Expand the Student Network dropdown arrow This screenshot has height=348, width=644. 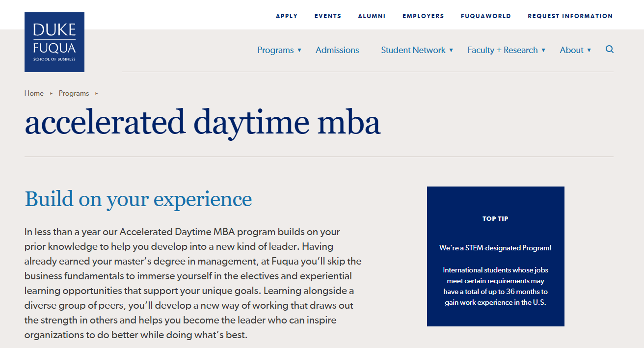tap(451, 50)
